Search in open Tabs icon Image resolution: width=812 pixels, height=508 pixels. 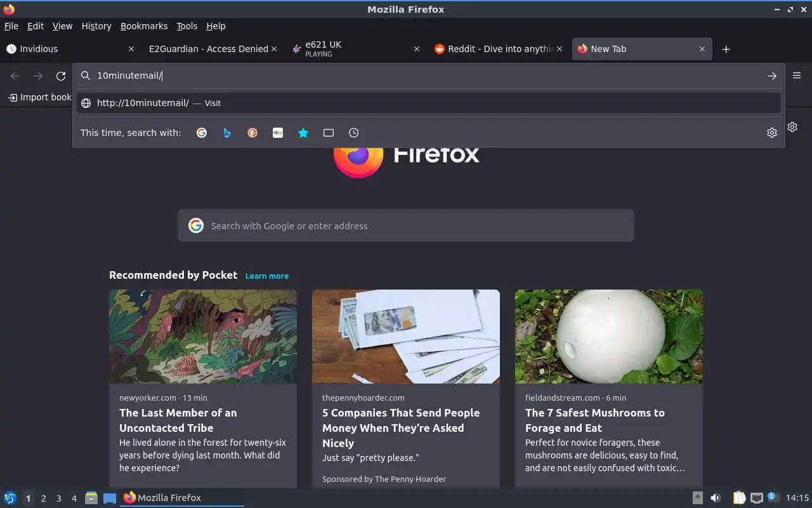[329, 133]
